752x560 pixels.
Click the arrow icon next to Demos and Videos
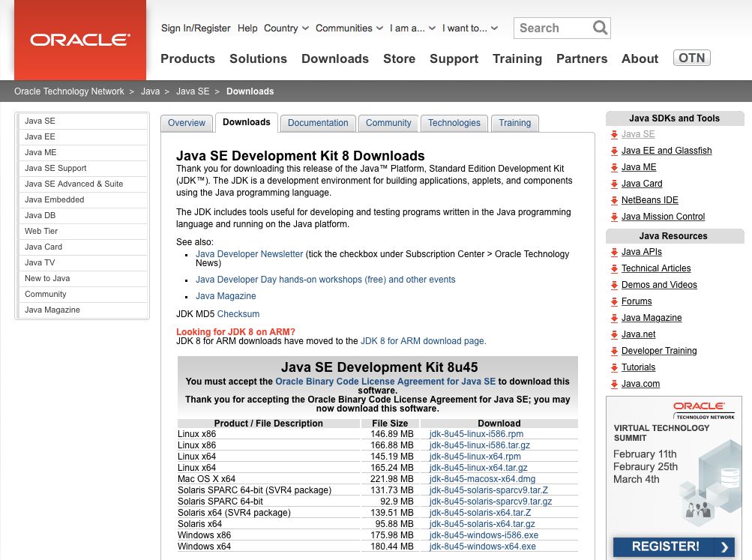pyautogui.click(x=614, y=286)
